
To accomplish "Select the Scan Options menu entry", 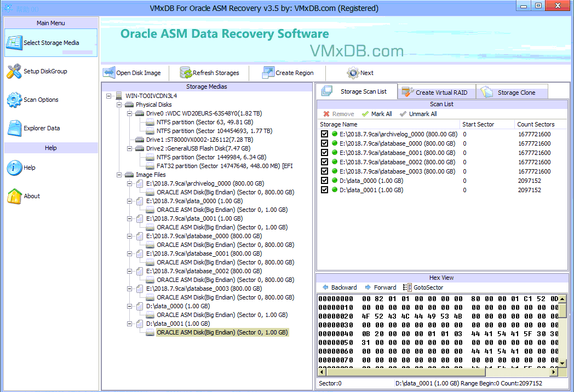I will (51, 100).
